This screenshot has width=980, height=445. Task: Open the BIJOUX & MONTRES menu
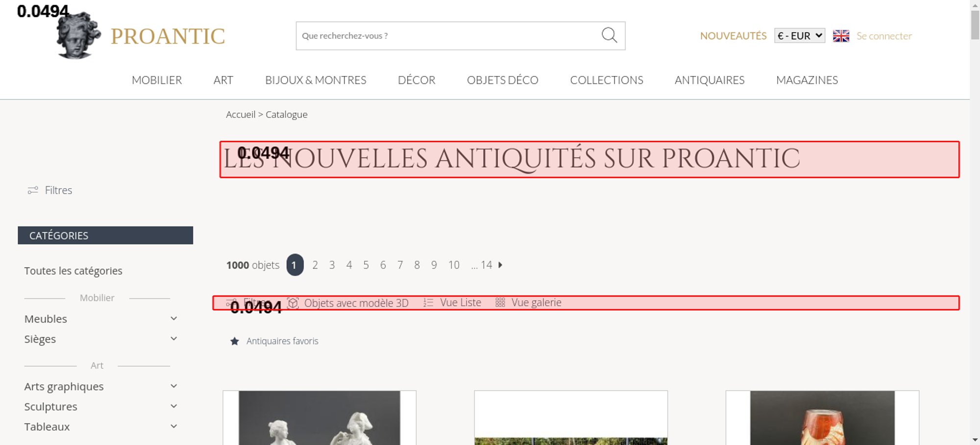click(316, 80)
